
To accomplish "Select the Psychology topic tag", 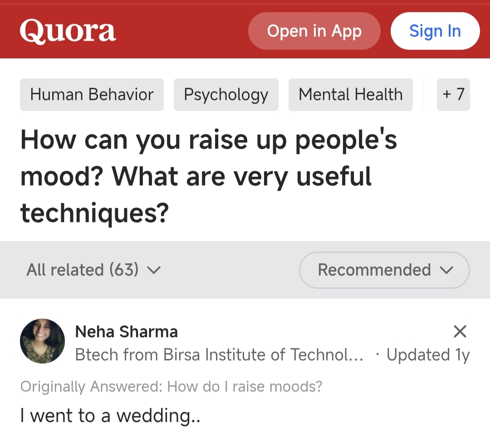I will (226, 94).
